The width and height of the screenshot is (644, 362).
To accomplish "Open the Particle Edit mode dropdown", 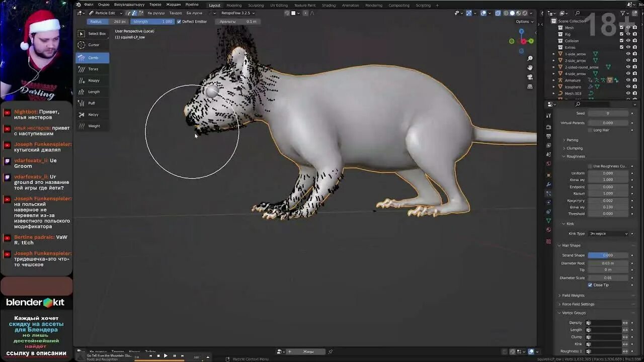I will tap(105, 13).
